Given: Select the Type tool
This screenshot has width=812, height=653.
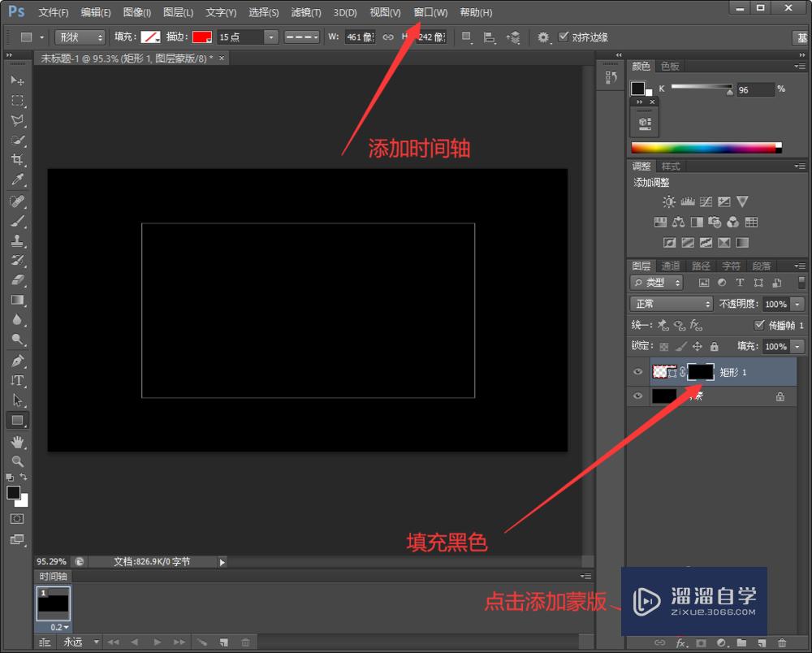Looking at the screenshot, I should (17, 381).
